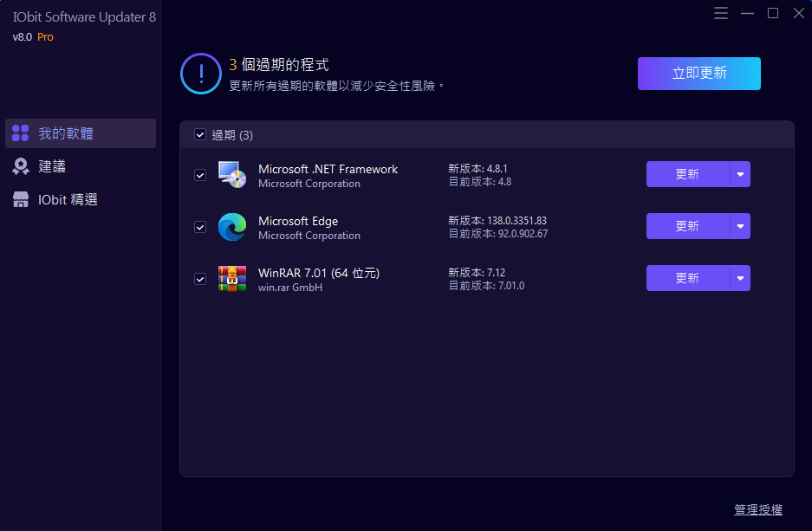The height and width of the screenshot is (531, 812).
Task: Open the IObit 精選 sidebar section
Action: (81, 200)
